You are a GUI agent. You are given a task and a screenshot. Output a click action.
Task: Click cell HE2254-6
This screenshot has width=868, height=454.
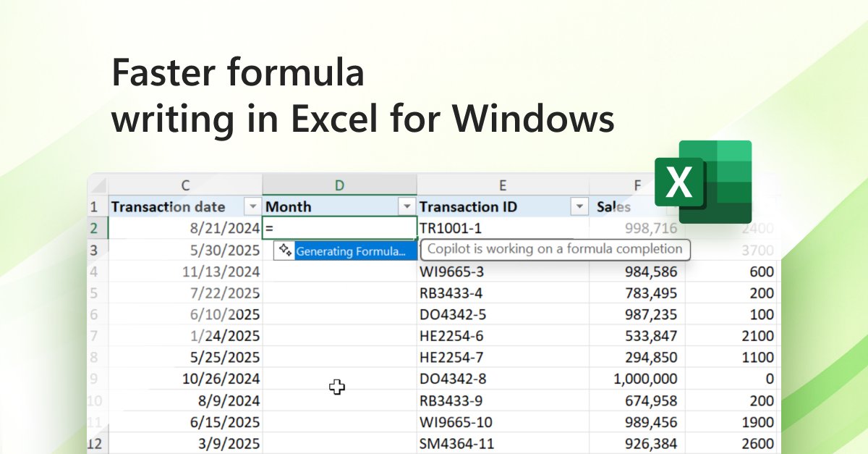[x=503, y=336]
